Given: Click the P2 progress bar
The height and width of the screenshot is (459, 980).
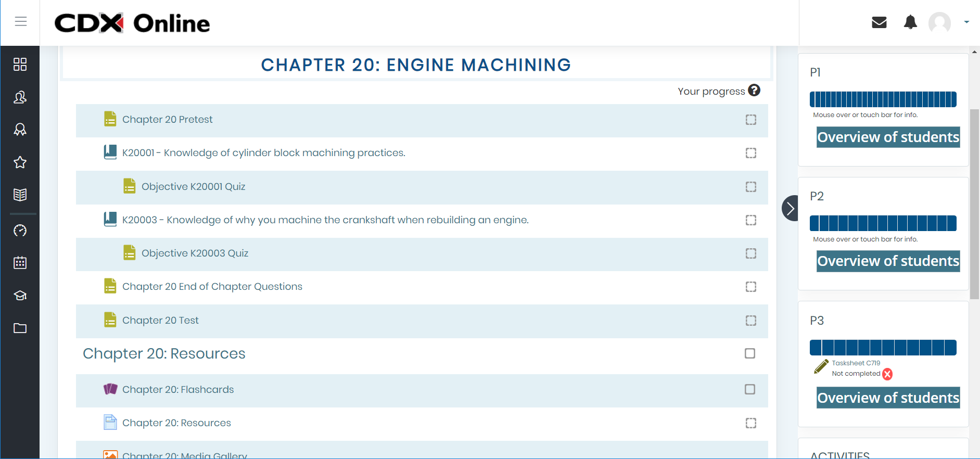Looking at the screenshot, I should click(x=883, y=223).
